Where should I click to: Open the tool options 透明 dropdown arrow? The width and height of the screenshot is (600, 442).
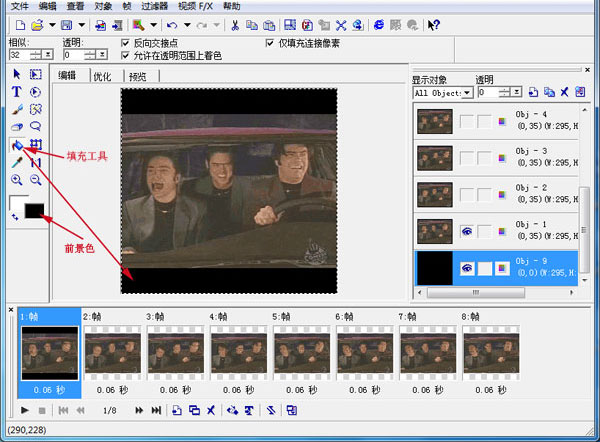[x=102, y=55]
